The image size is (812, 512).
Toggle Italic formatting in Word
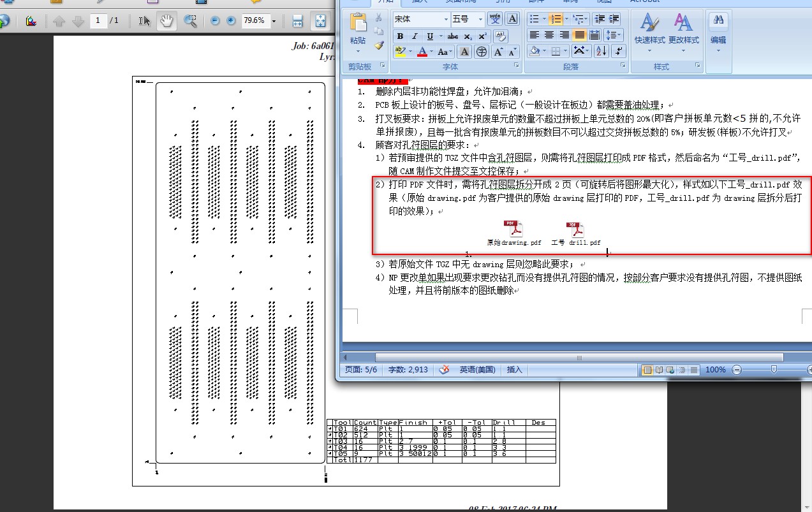click(x=415, y=36)
